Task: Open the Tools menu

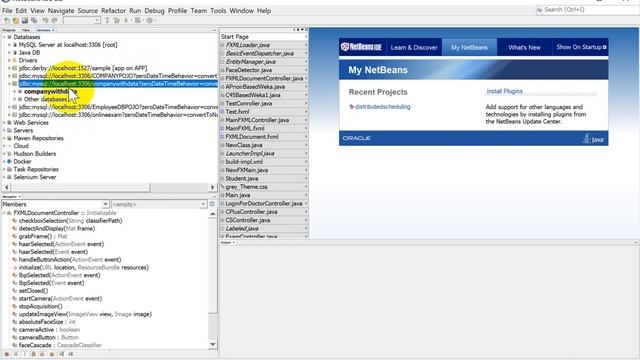Action: (x=218, y=11)
